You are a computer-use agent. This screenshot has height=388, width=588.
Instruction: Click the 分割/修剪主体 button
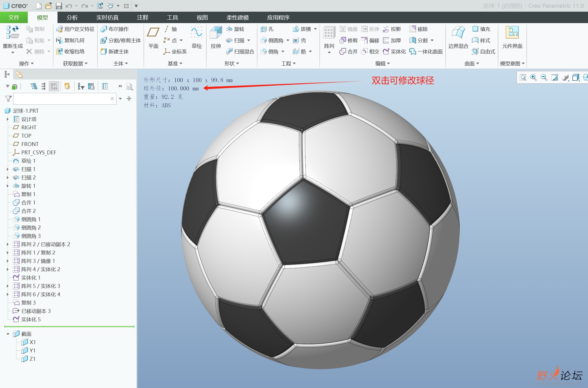point(121,40)
